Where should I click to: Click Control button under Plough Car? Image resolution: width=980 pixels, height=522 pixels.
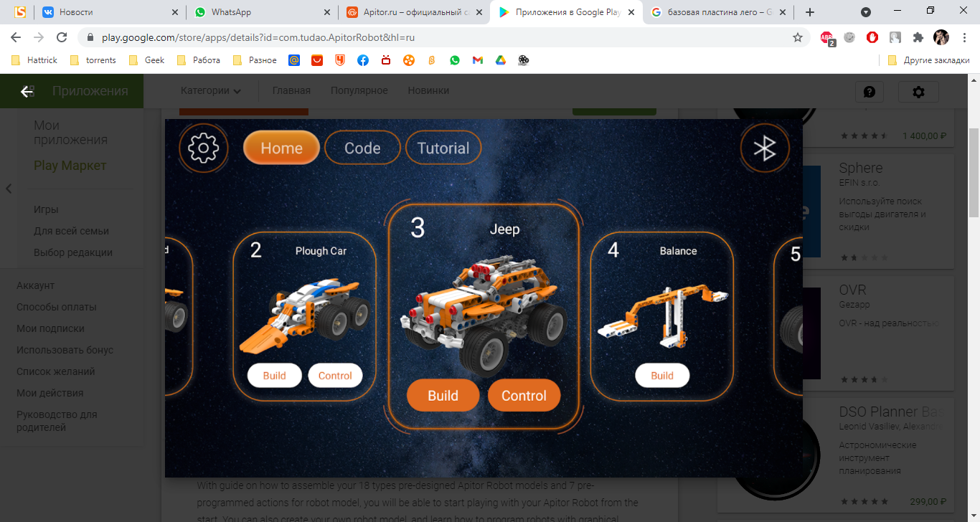[x=335, y=376]
